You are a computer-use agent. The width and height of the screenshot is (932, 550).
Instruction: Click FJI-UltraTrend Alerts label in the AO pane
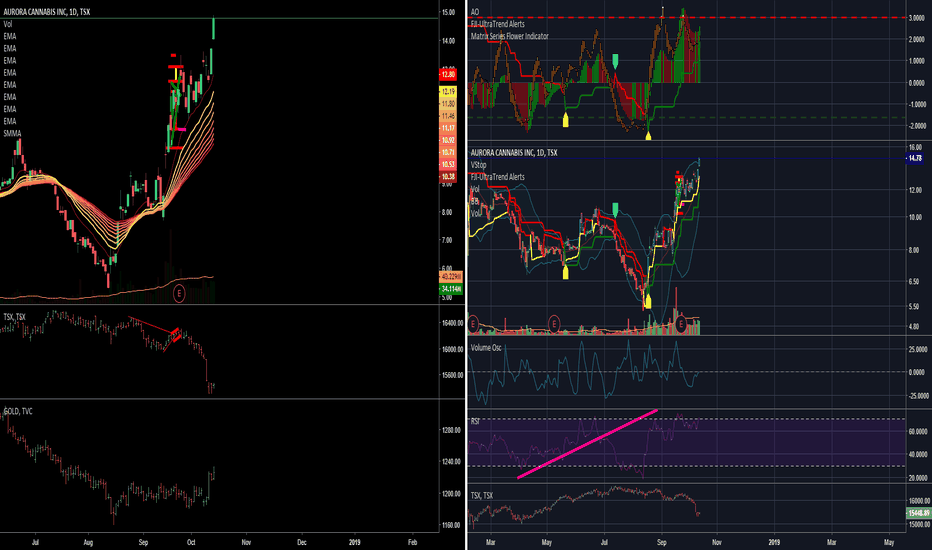tap(498, 24)
